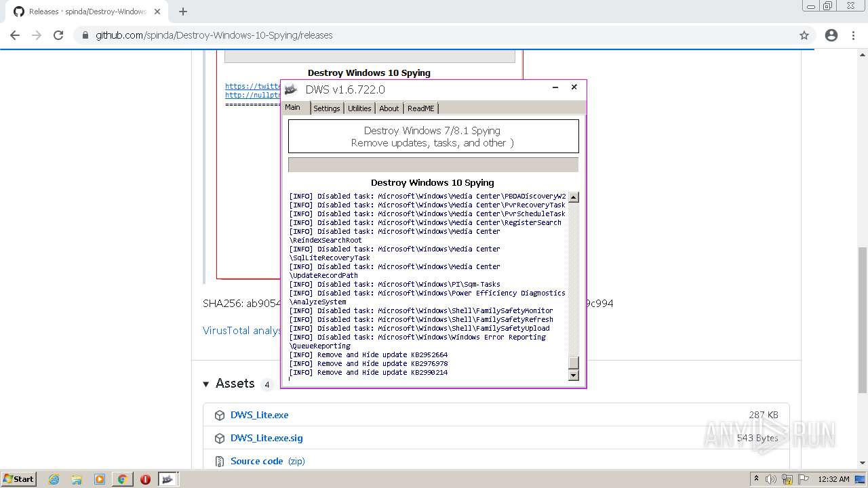Screen dimensions: 868x488
Task: Click Destroy Windows 7/8.1 Spying button
Action: point(433,136)
